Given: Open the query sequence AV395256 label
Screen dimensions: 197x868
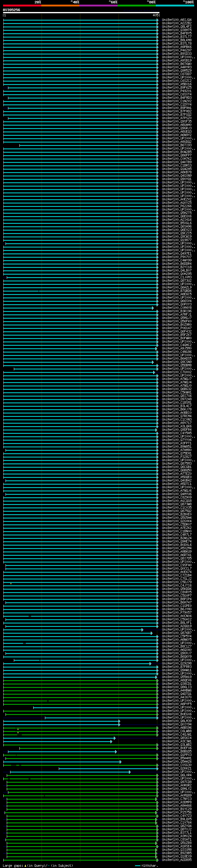Looking at the screenshot, I should point(11,10).
